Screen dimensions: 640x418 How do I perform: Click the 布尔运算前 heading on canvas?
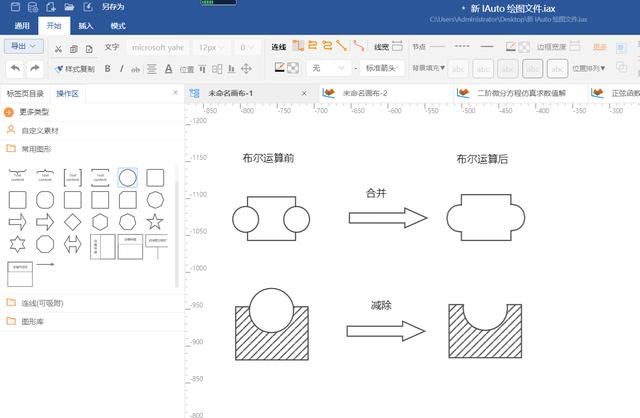[x=268, y=158]
